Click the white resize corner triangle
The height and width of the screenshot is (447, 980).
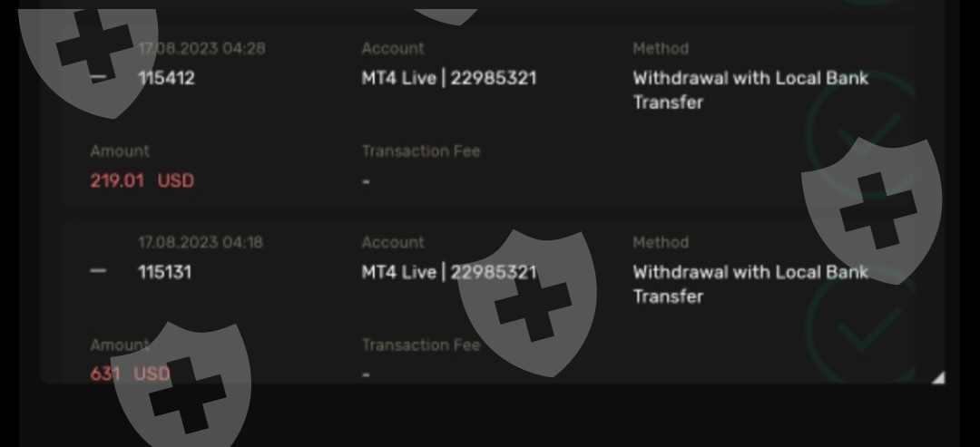[938, 376]
